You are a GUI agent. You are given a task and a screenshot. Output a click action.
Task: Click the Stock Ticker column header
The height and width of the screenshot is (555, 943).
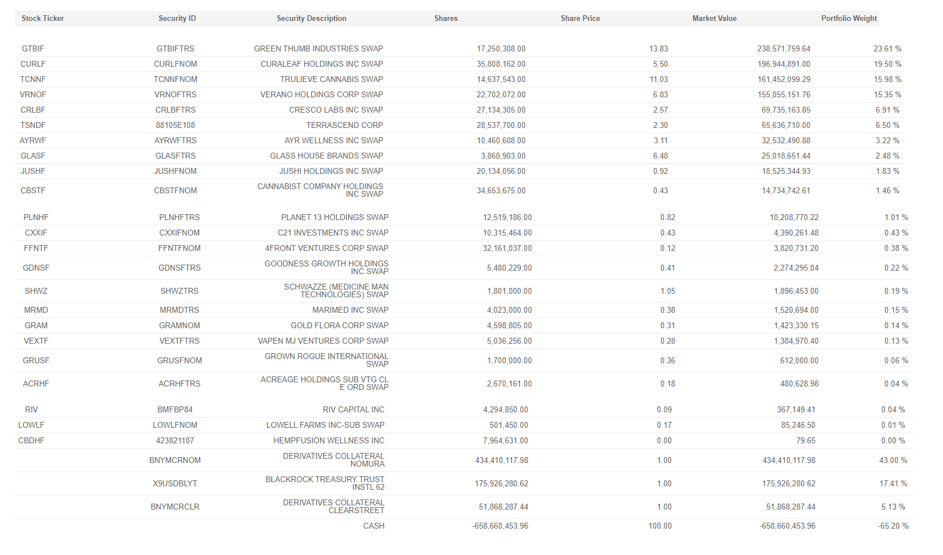[x=43, y=18]
